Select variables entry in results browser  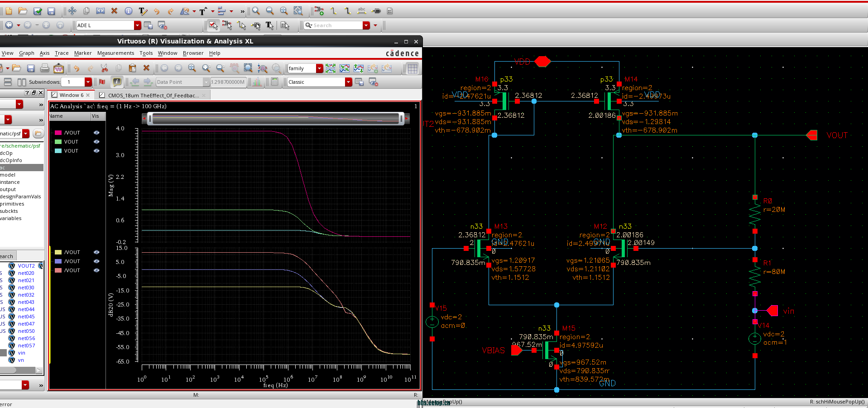[x=11, y=218]
